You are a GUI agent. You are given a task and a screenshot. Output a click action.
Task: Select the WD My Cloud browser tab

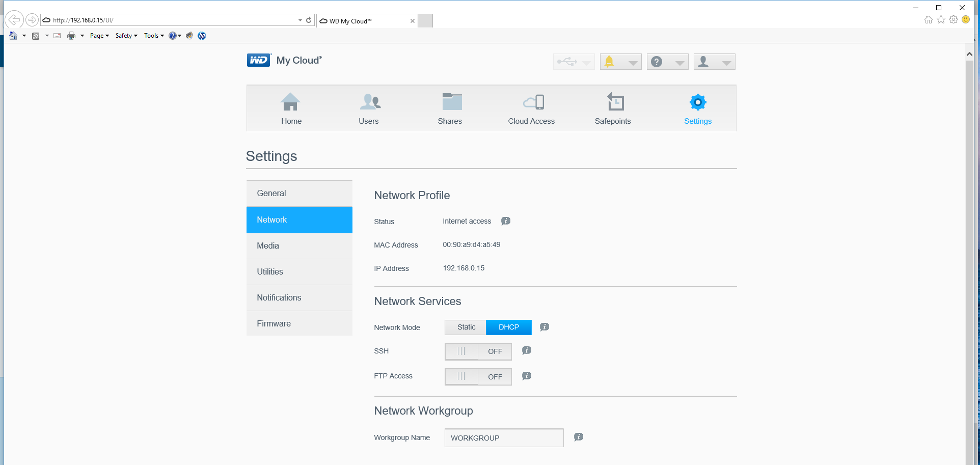367,21
